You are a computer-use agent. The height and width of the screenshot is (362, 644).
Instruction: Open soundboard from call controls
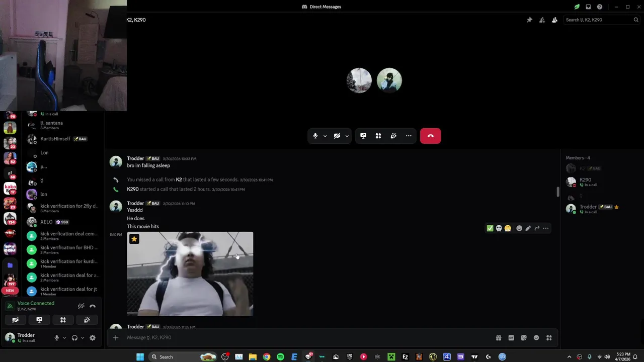(393, 136)
